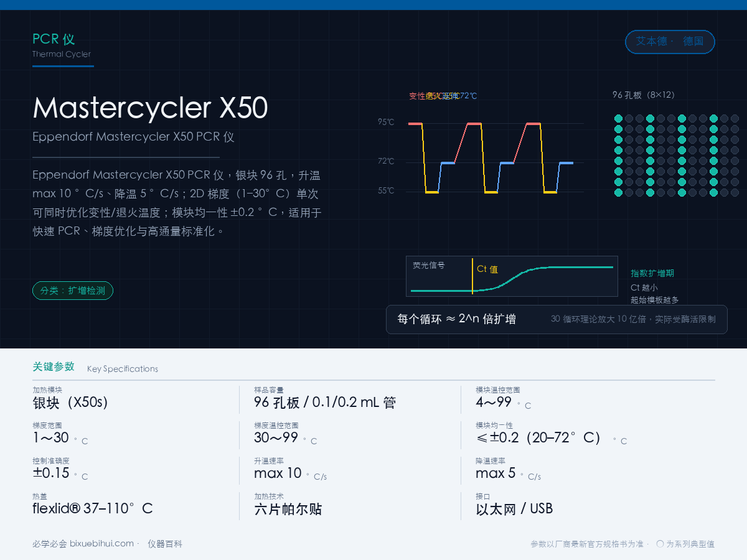747x560 pixels.
Task: Select the yellow Ct 值 marker line
Action: click(472, 276)
